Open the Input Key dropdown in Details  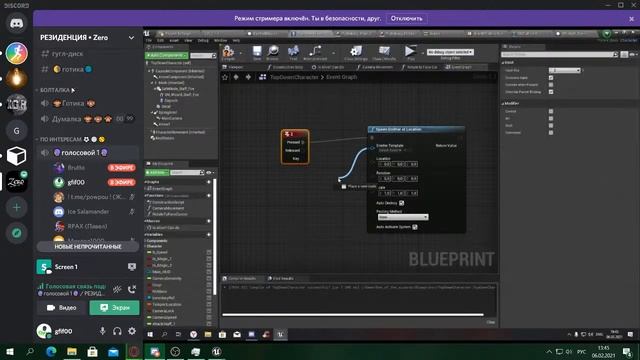click(x=564, y=71)
